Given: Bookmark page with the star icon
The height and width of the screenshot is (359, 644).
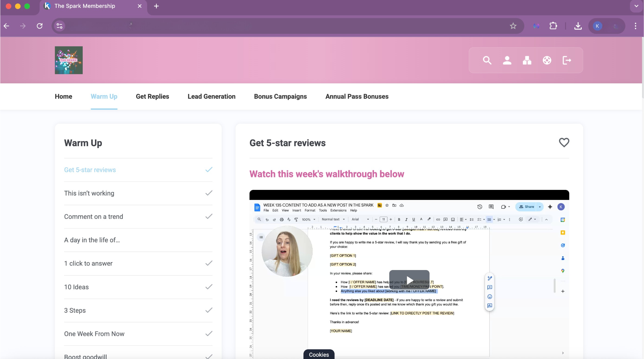Looking at the screenshot, I should 513,26.
